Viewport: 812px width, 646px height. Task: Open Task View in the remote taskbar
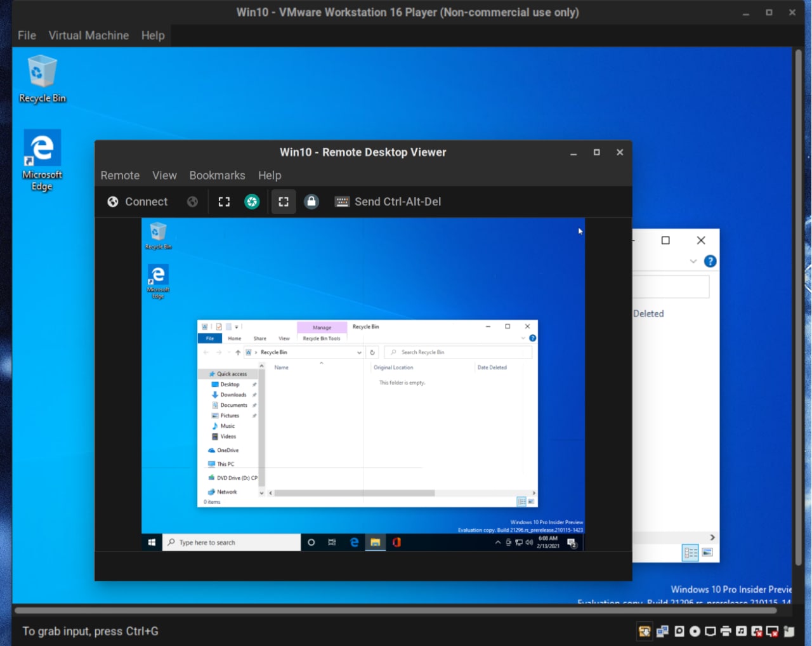click(332, 543)
